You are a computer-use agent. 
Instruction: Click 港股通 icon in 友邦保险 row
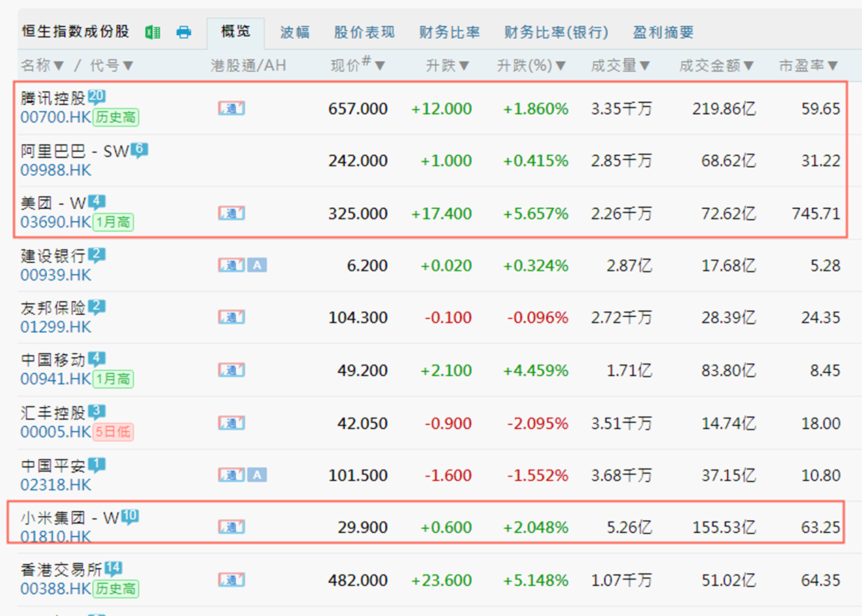pyautogui.click(x=232, y=317)
